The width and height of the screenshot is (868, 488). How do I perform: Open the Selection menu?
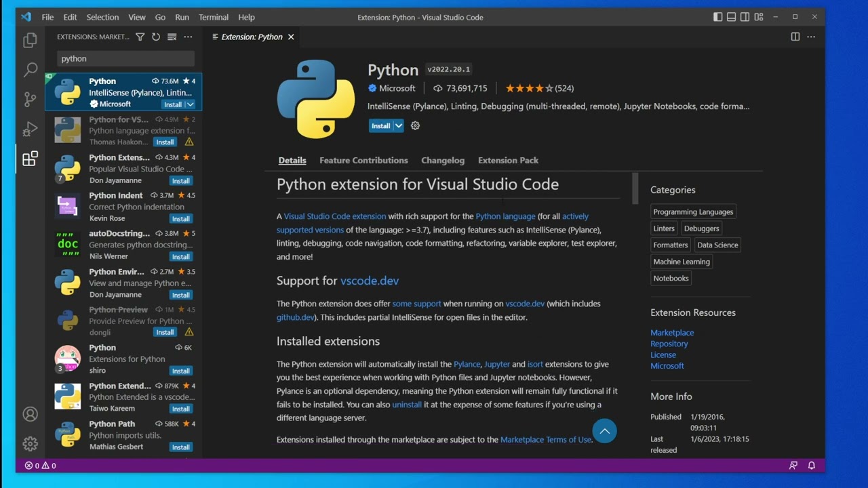(x=102, y=17)
